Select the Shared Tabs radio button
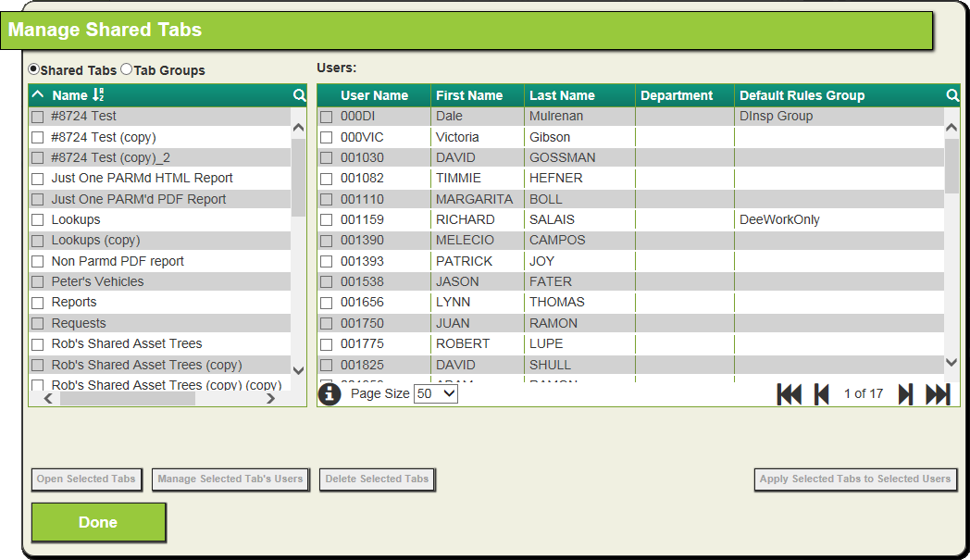The image size is (970, 560). click(34, 69)
